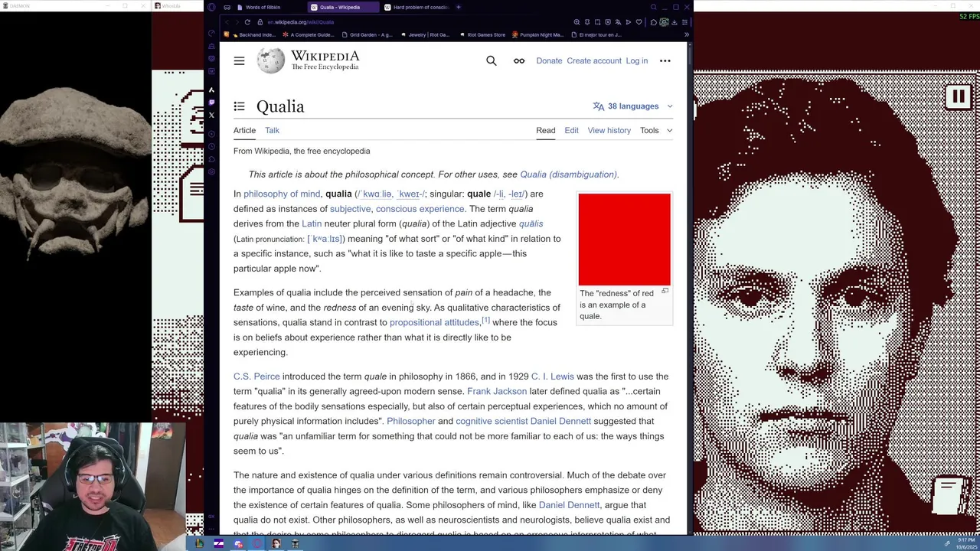Image resolution: width=980 pixels, height=551 pixels.
Task: Open Twitch icon in browser sidebar
Action: (211, 102)
